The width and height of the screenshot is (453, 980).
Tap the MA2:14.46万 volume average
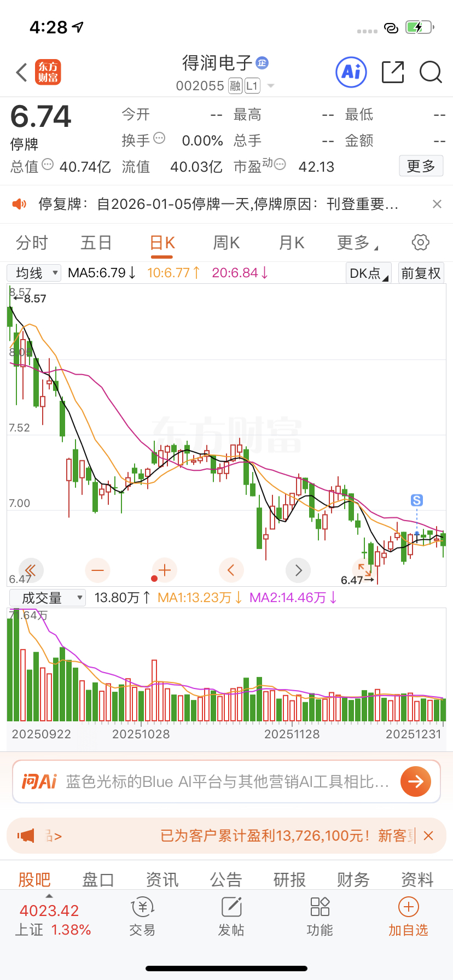click(x=293, y=598)
